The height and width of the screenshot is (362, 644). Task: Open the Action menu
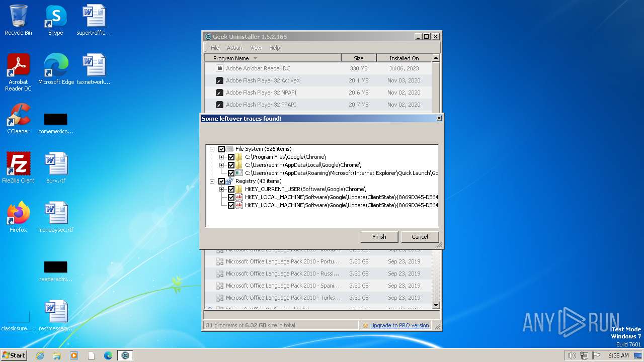234,48
